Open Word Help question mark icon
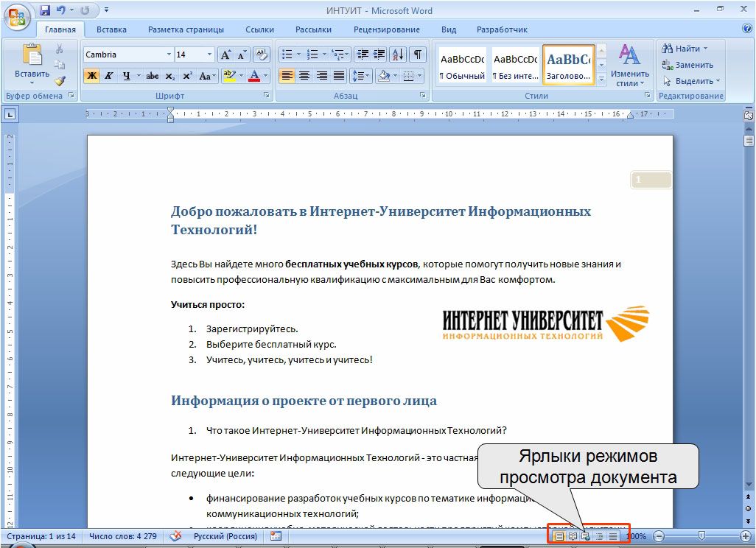Image resolution: width=756 pixels, height=548 pixels. [747, 29]
